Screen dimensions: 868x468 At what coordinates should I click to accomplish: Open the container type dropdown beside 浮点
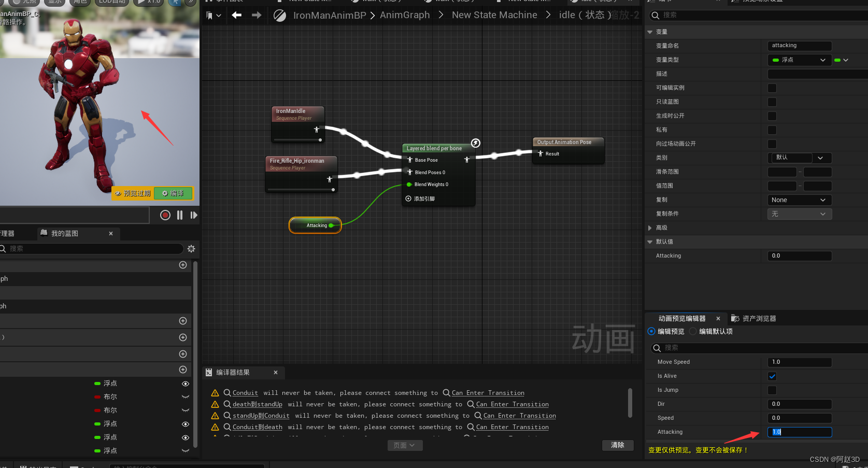(x=841, y=60)
